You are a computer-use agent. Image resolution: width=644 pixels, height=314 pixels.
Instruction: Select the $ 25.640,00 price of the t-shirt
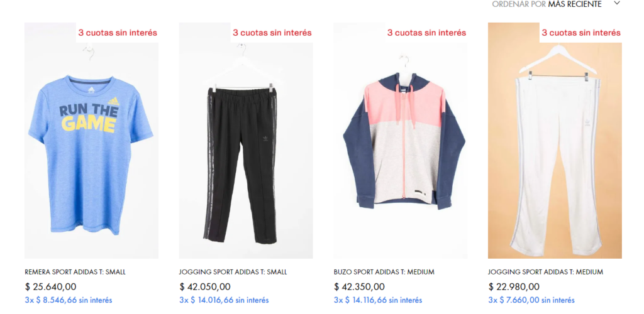50,286
